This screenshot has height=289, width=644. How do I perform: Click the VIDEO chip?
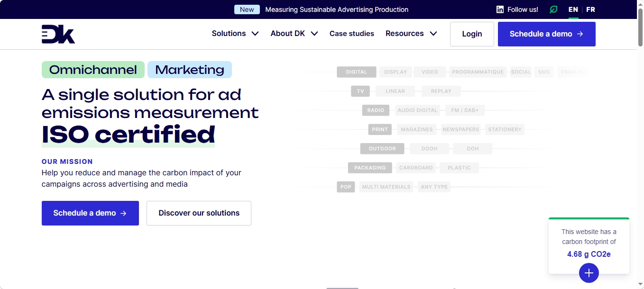tap(430, 72)
